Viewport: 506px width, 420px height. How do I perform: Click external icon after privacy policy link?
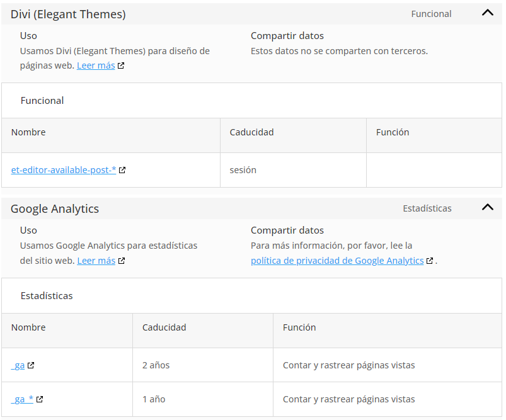pos(430,261)
